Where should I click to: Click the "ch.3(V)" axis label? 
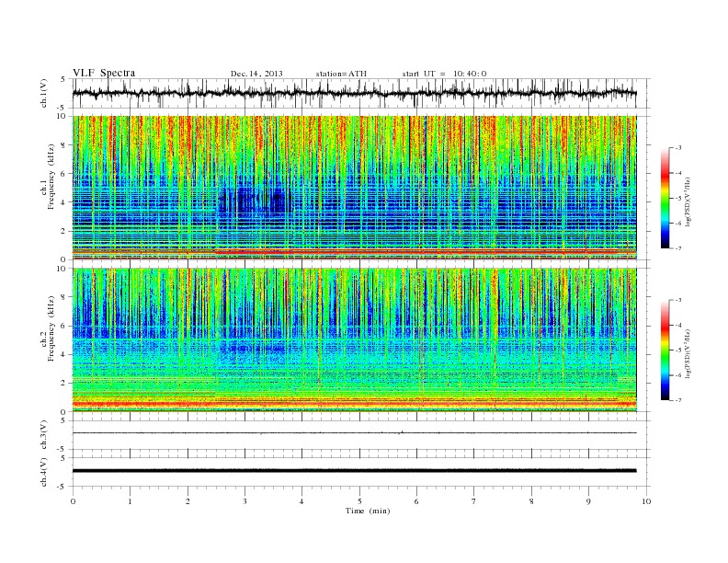pyautogui.click(x=44, y=435)
